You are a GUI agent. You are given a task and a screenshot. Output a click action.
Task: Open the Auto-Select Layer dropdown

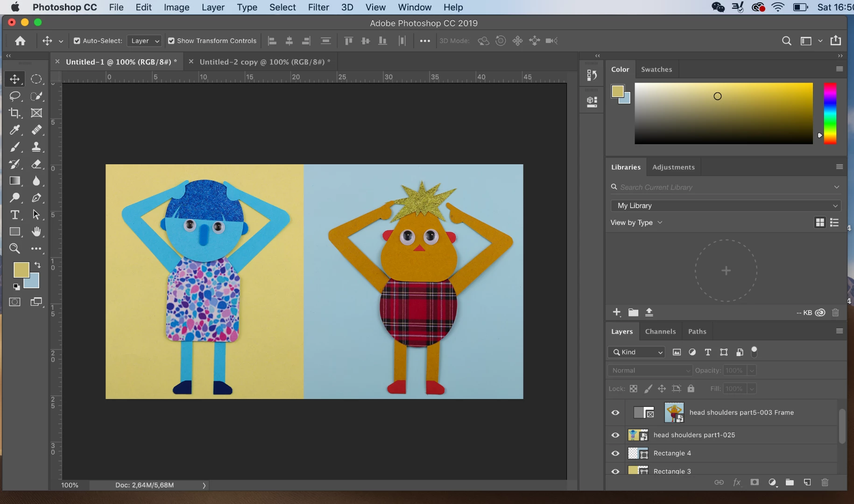point(144,41)
